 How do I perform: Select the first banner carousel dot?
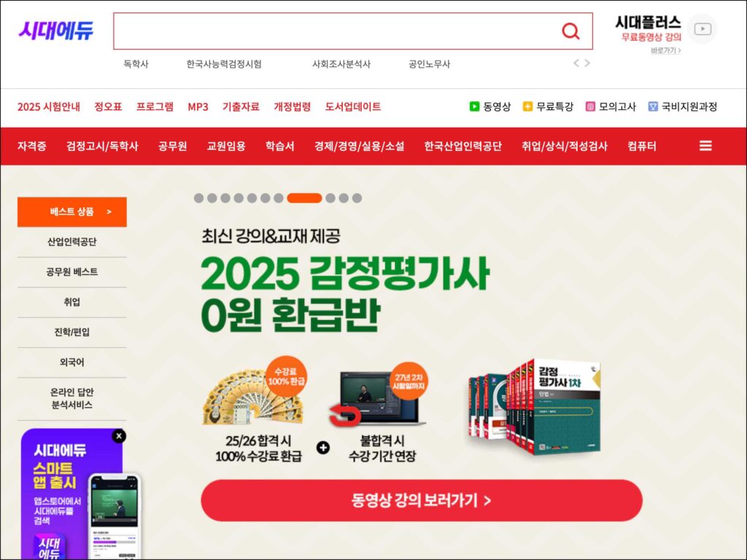198,198
